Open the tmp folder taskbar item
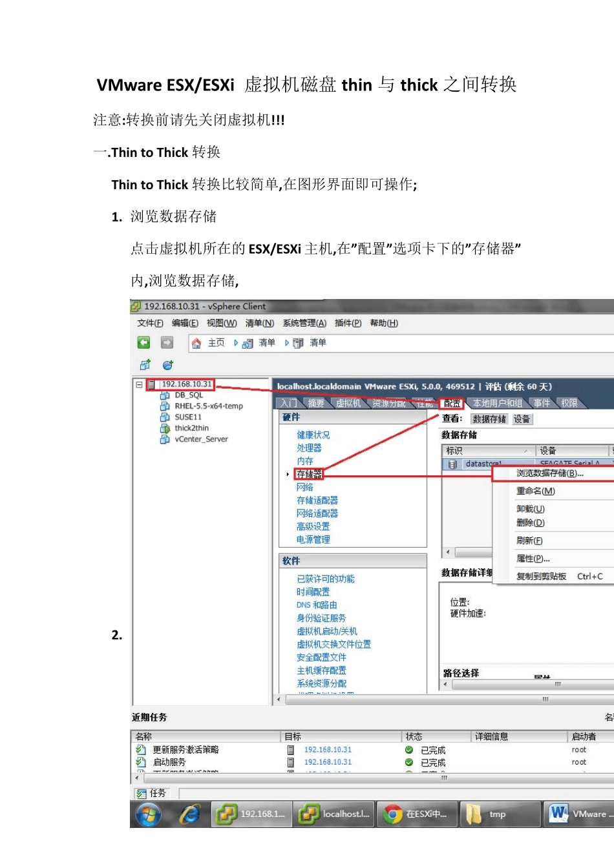 click(x=501, y=814)
